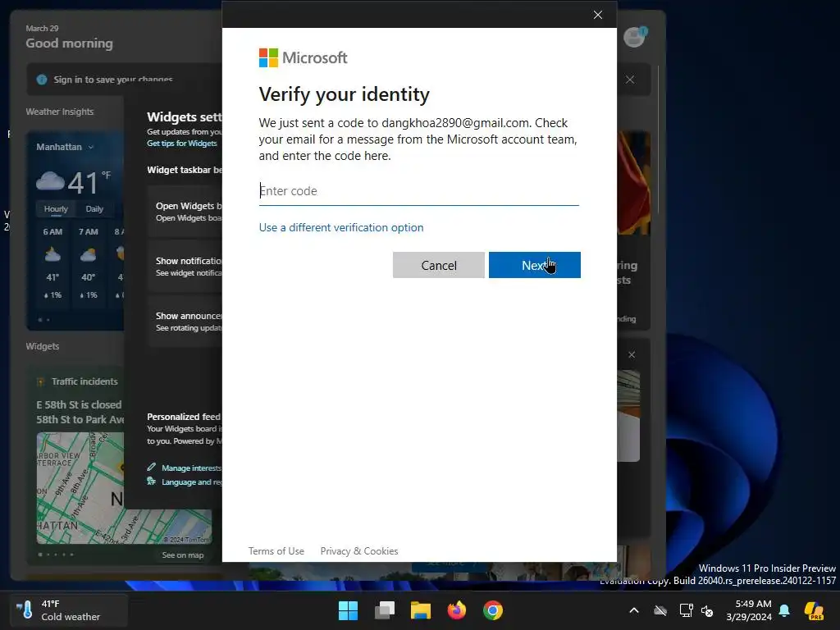Click the Weather Insights heading
Screen dimensions: 840x630
click(59, 112)
